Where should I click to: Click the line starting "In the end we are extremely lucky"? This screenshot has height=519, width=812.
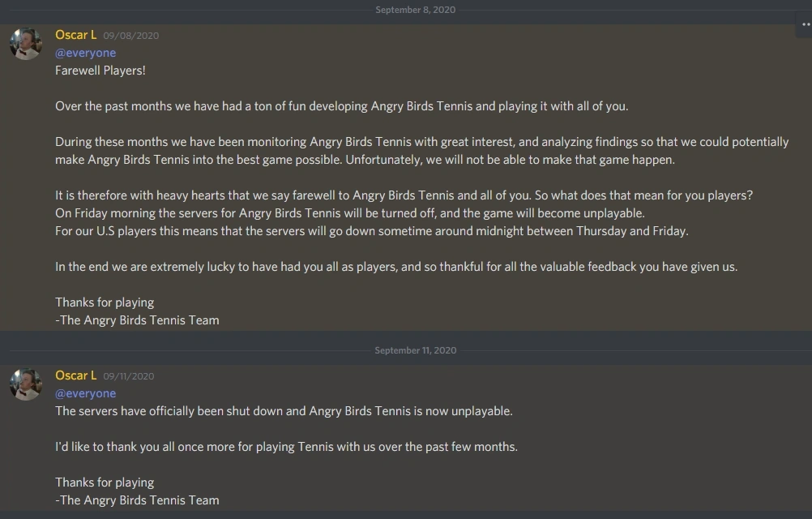point(396,267)
